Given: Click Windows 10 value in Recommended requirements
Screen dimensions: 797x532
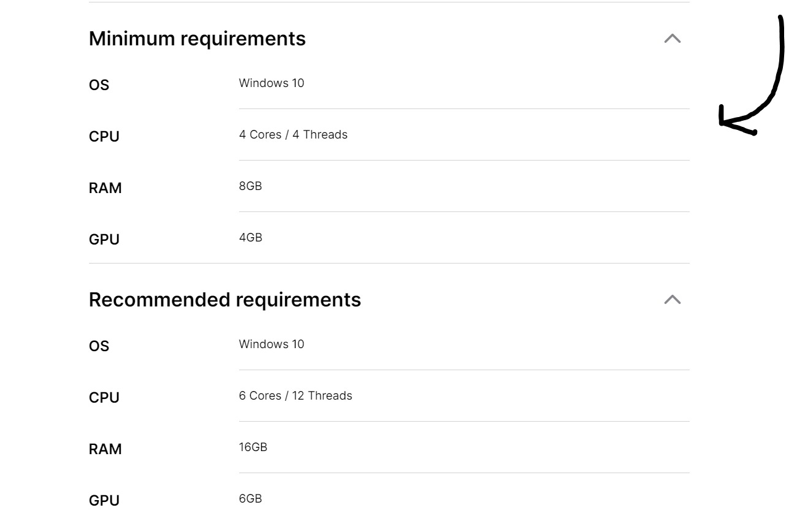Looking at the screenshot, I should click(271, 344).
